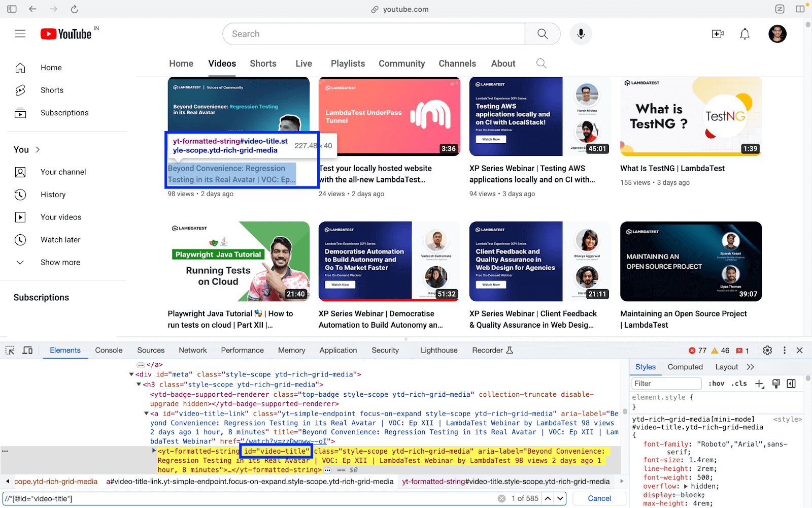Image resolution: width=812 pixels, height=508 pixels.
Task: Go back with browser back arrow
Action: [32, 9]
